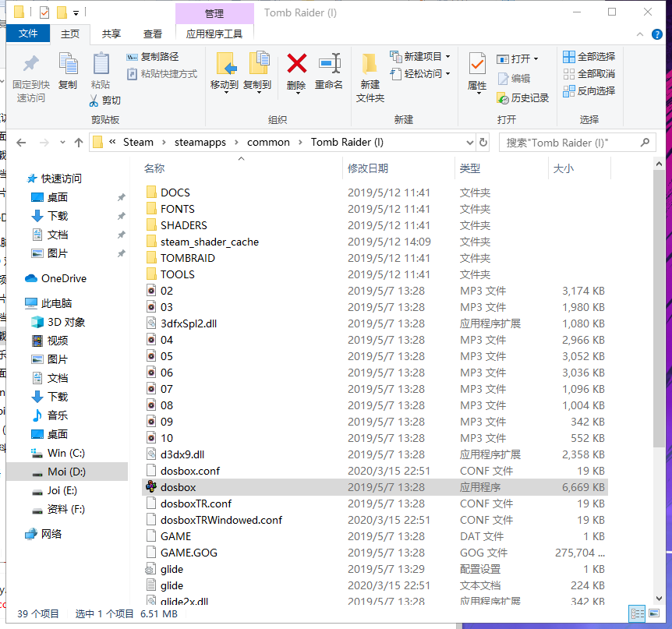Click steamapps in the address breadcrumb

point(200,143)
